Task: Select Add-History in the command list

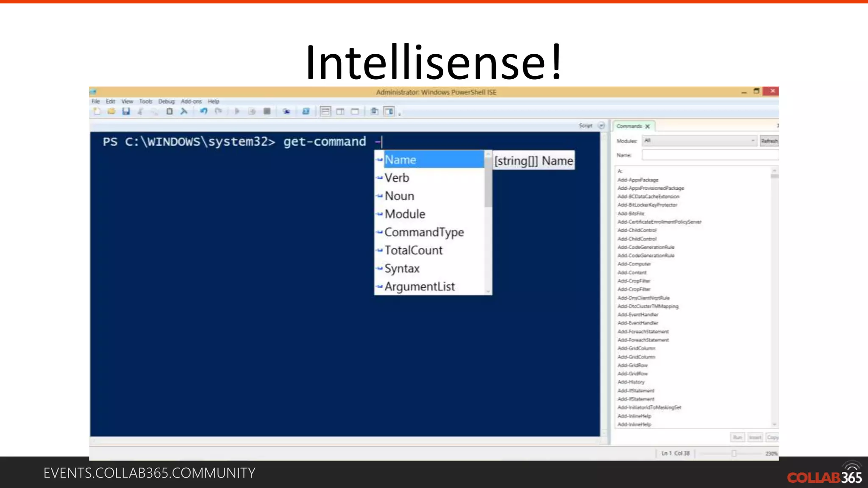Action: coord(631,382)
